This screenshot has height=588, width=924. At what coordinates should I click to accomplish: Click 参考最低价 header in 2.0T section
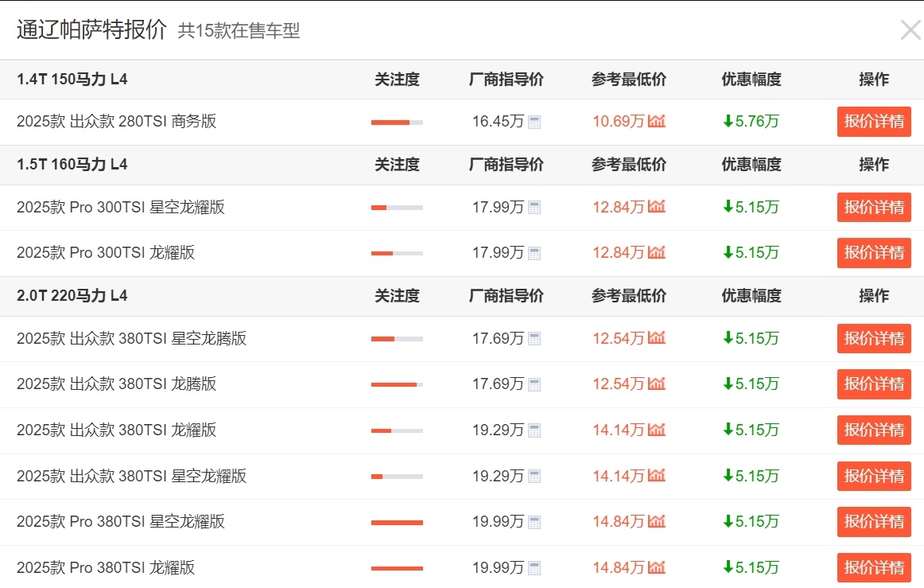coord(629,295)
